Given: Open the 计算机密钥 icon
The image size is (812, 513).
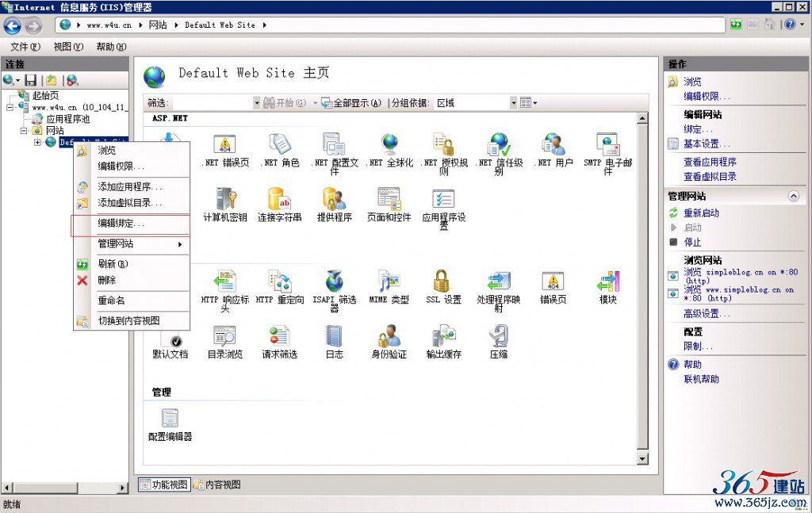Looking at the screenshot, I should pos(224,199).
